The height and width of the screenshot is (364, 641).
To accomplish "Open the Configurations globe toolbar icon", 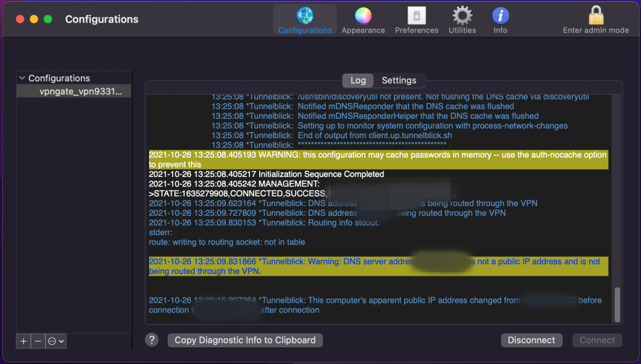I will (305, 19).
